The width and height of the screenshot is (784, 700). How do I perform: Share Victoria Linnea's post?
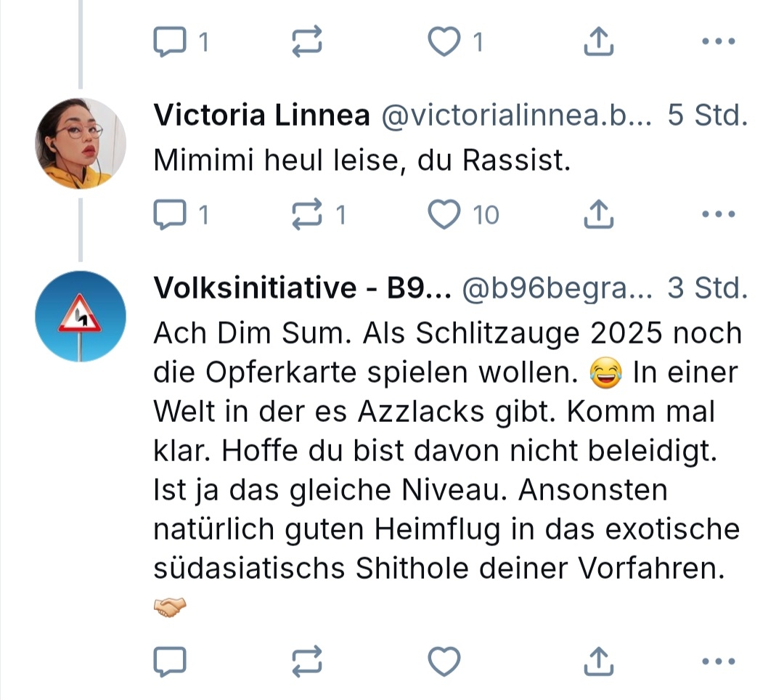tap(599, 215)
